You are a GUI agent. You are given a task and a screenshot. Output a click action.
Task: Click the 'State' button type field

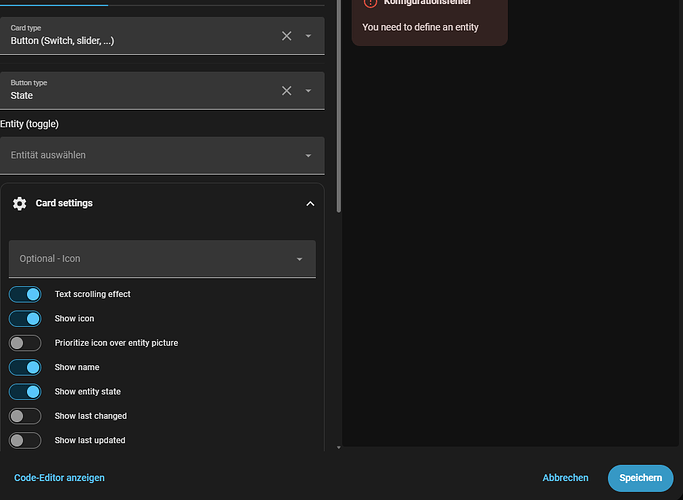[162, 91]
